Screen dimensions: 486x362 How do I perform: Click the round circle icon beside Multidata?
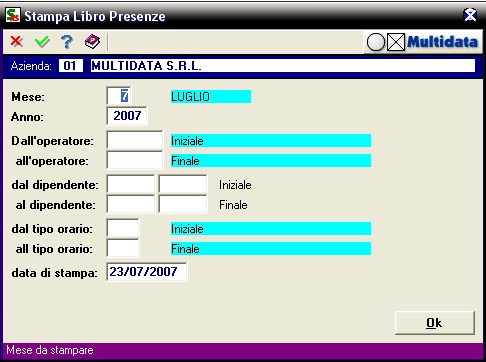click(376, 42)
